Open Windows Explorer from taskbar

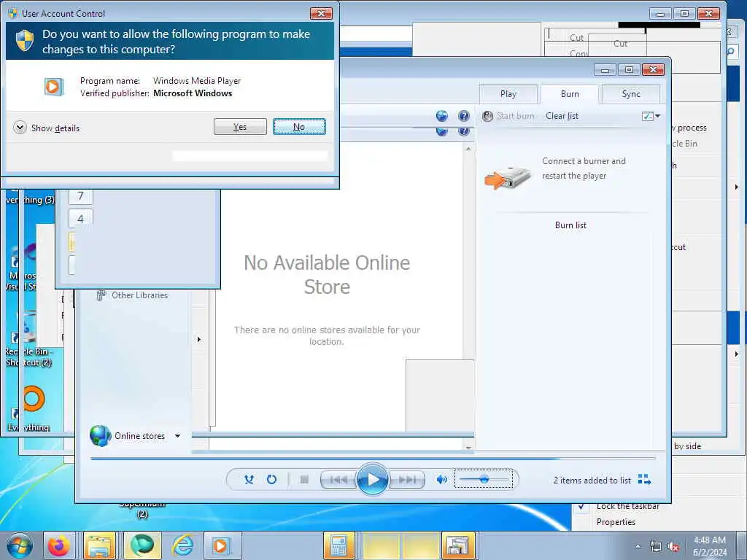[x=99, y=545]
